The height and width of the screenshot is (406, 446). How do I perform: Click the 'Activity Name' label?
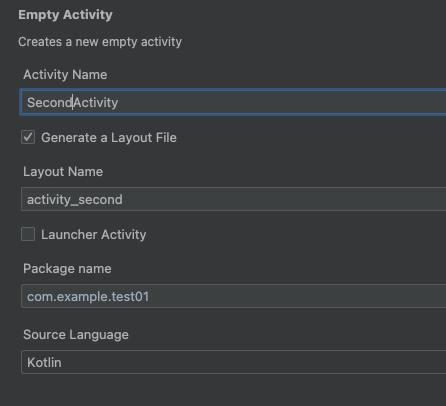[65, 75]
